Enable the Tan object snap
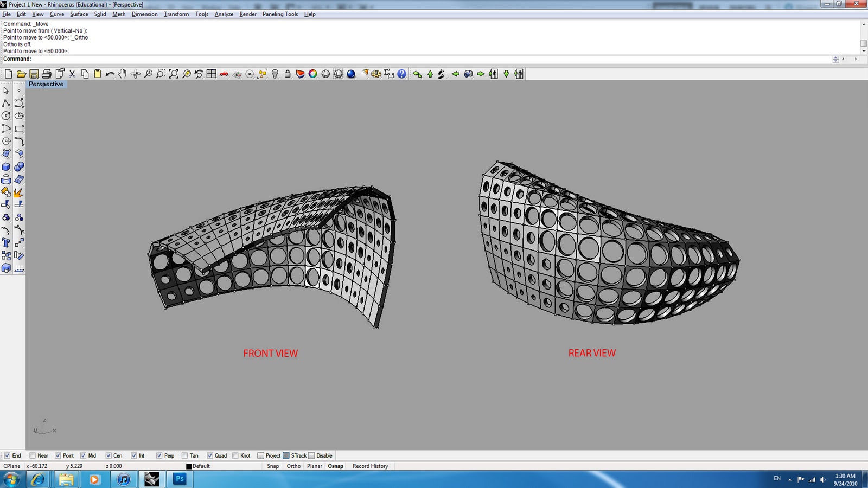Screen dimensions: 868x488 click(185, 455)
